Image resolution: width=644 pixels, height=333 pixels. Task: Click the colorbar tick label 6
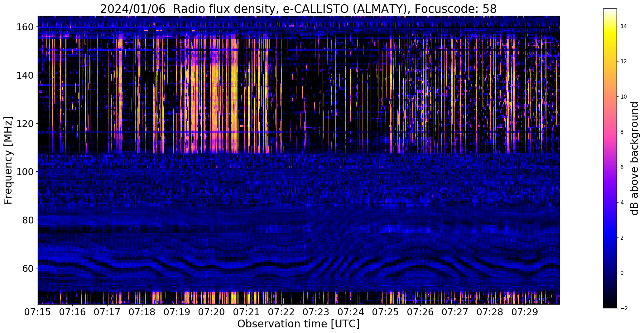pos(622,167)
